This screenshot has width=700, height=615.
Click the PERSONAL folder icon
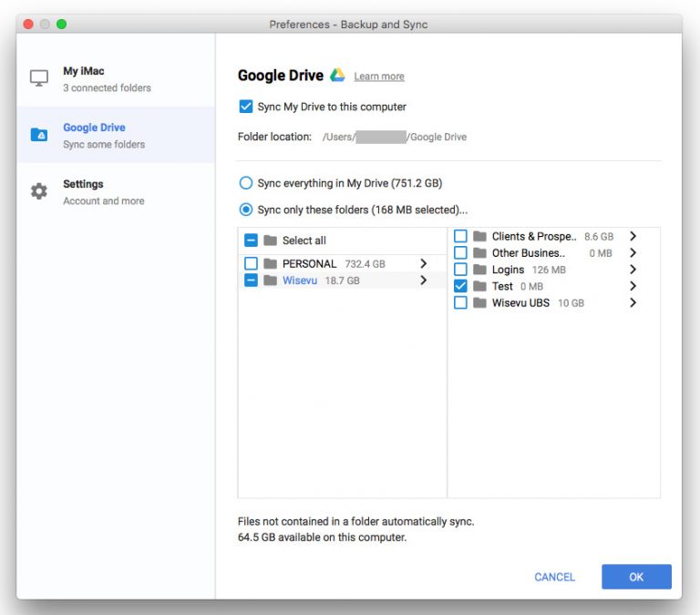270,263
